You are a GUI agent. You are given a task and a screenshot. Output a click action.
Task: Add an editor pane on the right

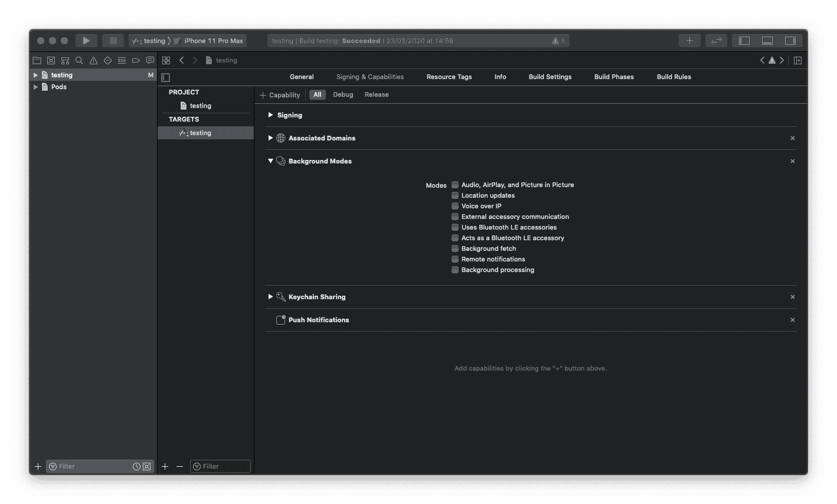point(797,60)
